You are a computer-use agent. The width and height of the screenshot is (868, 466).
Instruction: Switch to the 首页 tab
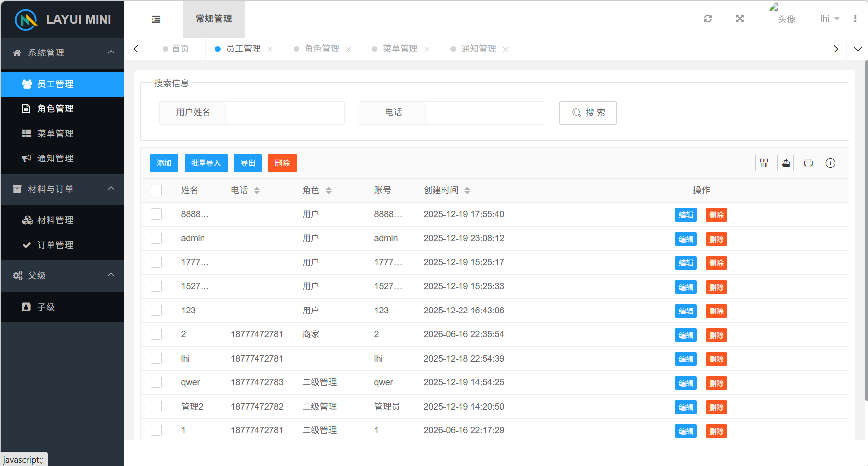tap(176, 49)
